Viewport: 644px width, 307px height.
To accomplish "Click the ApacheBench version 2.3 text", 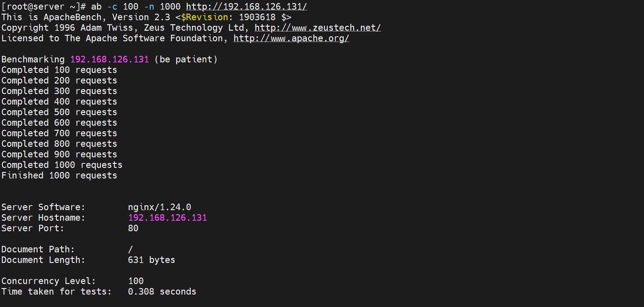I will 141,17.
